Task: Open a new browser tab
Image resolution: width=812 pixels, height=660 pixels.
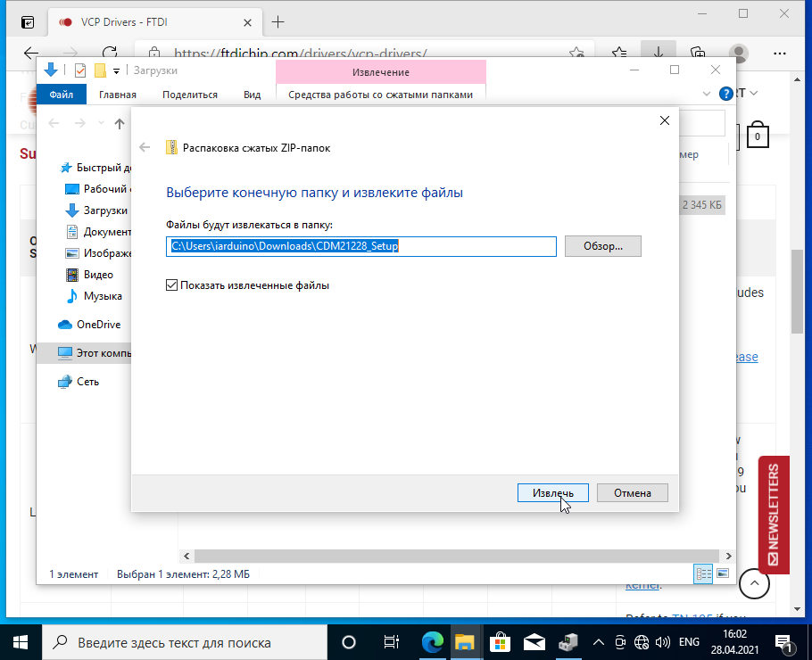Action: [278, 22]
